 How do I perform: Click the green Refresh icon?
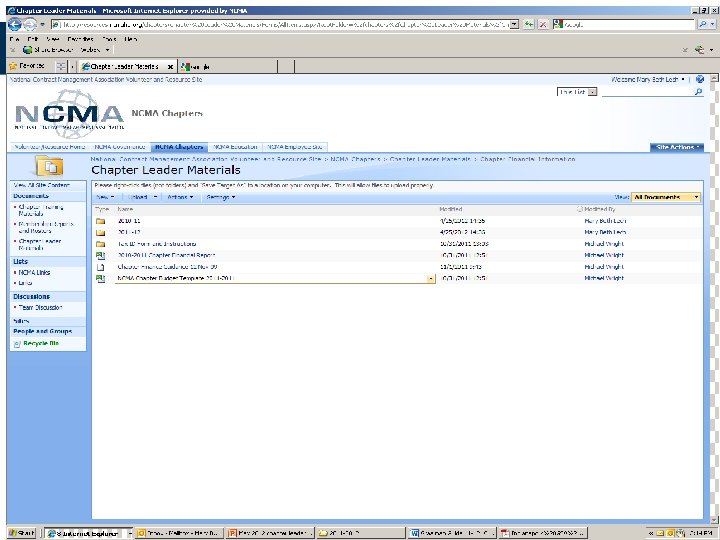[x=529, y=24]
